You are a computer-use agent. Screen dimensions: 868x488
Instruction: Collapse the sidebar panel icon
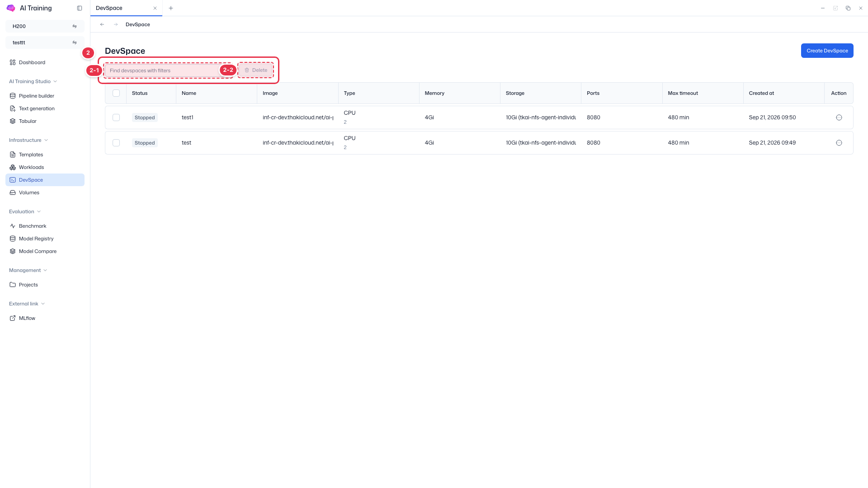coord(80,8)
